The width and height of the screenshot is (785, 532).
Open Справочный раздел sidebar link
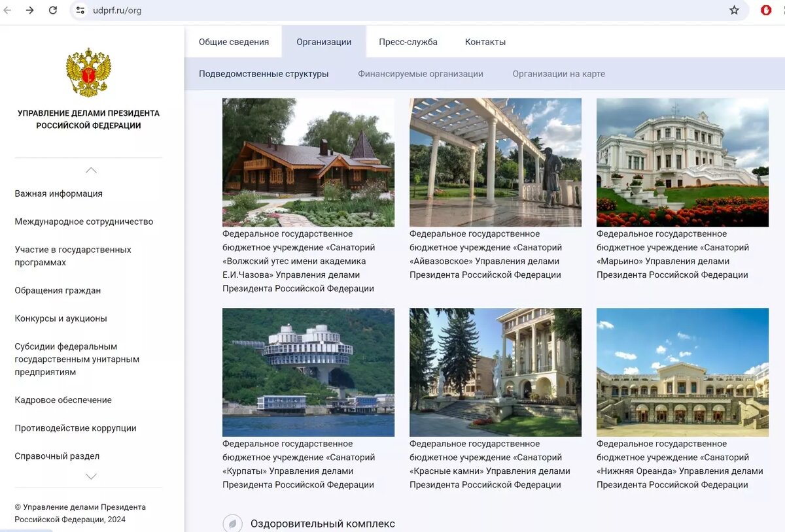57,456
